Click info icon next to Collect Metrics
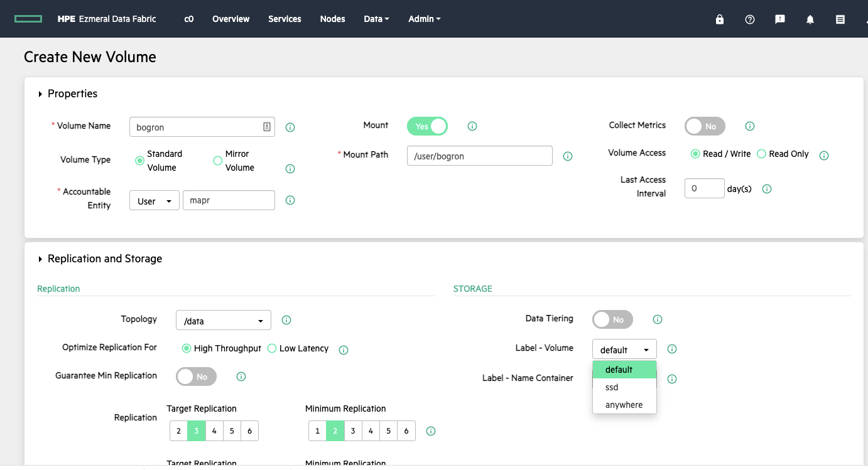Image resolution: width=868 pixels, height=470 pixels. 750,126
